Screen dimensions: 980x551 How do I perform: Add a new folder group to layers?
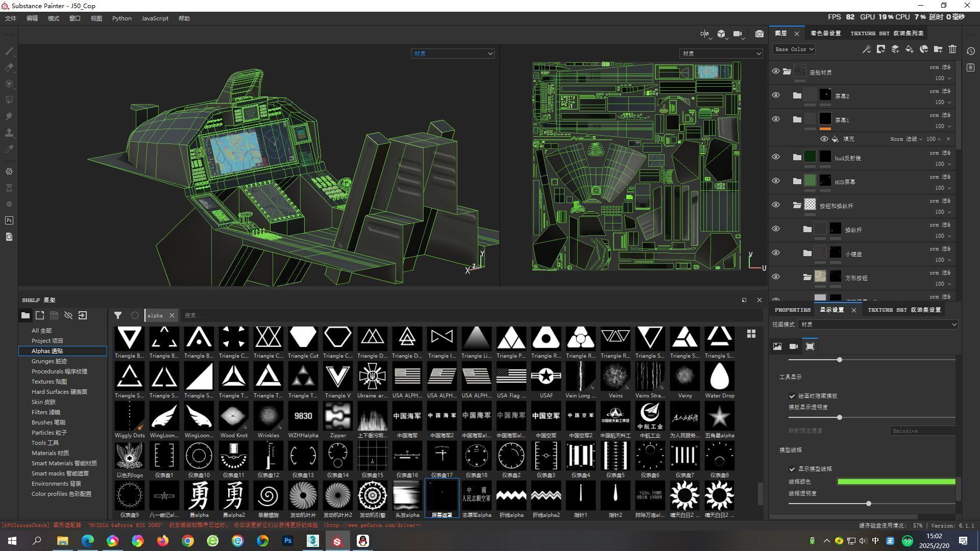point(938,49)
